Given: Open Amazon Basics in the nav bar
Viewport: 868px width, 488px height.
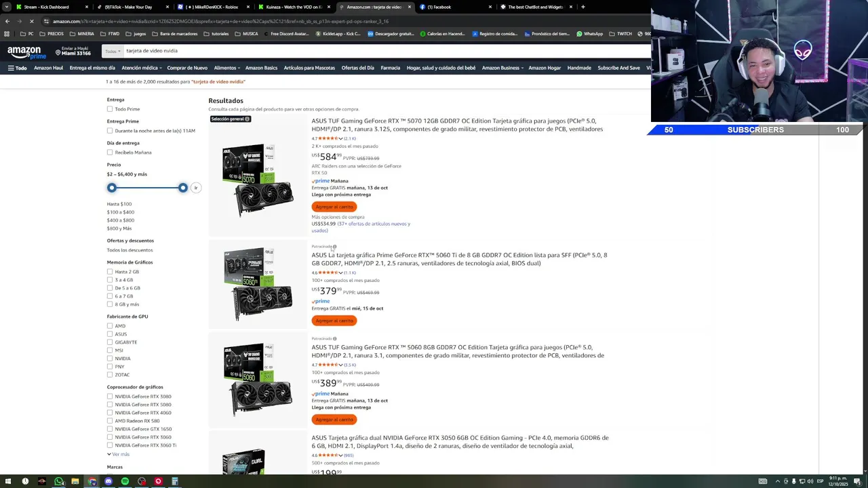Looking at the screenshot, I should [261, 68].
